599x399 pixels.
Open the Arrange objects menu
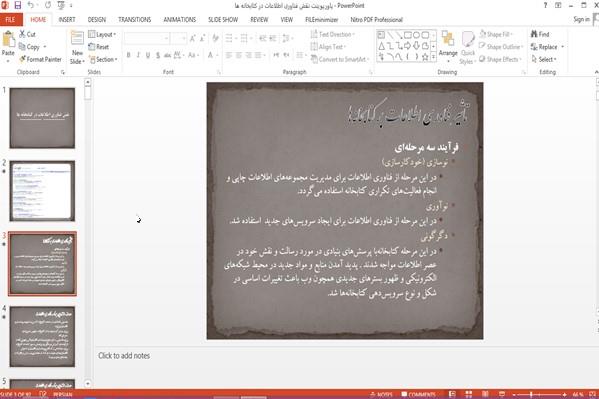pyautogui.click(x=448, y=45)
